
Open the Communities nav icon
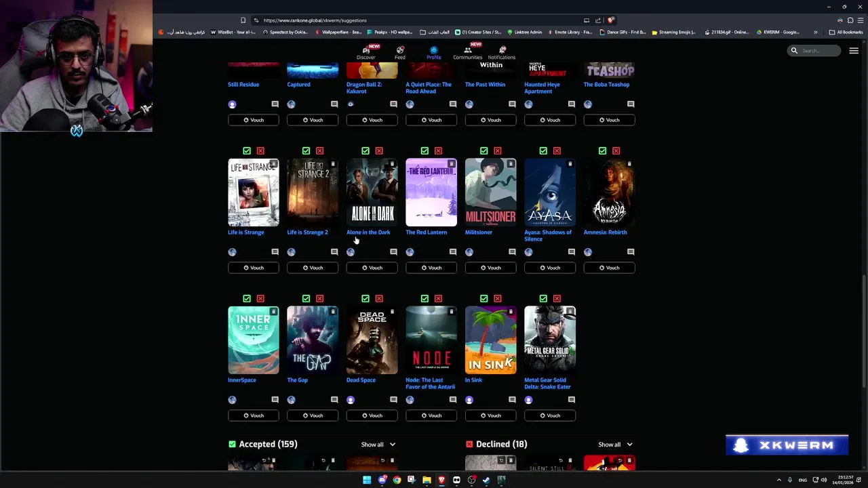coord(467,53)
